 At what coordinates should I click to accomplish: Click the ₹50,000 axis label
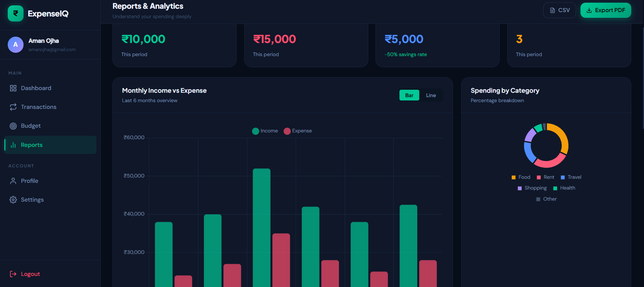(134, 176)
